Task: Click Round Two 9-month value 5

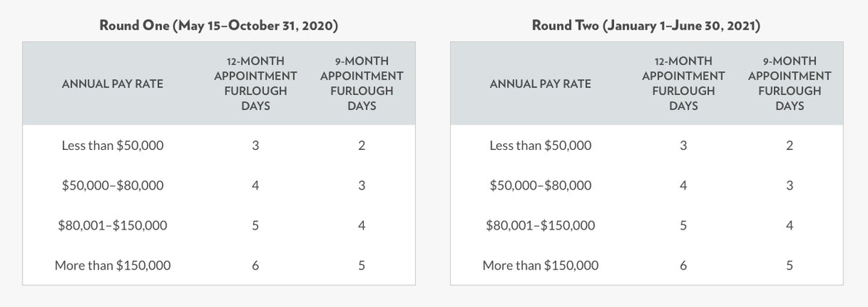Action: [789, 266]
